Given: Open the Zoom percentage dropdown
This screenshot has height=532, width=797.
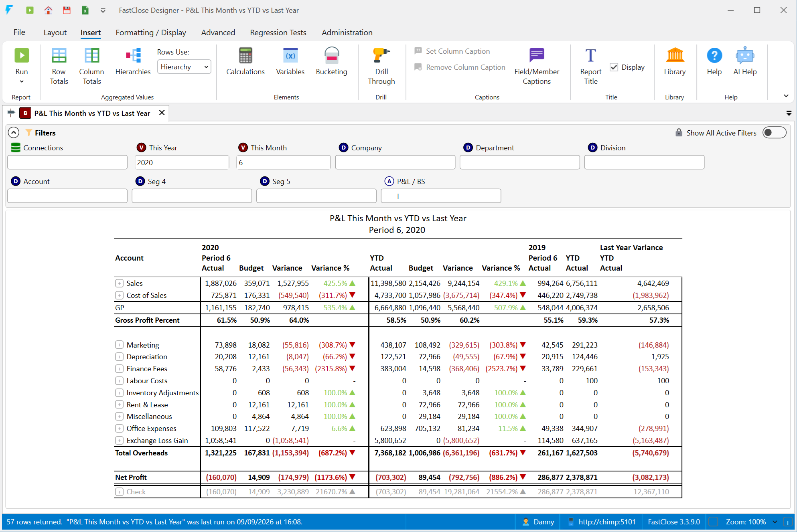Looking at the screenshot, I should 775,522.
